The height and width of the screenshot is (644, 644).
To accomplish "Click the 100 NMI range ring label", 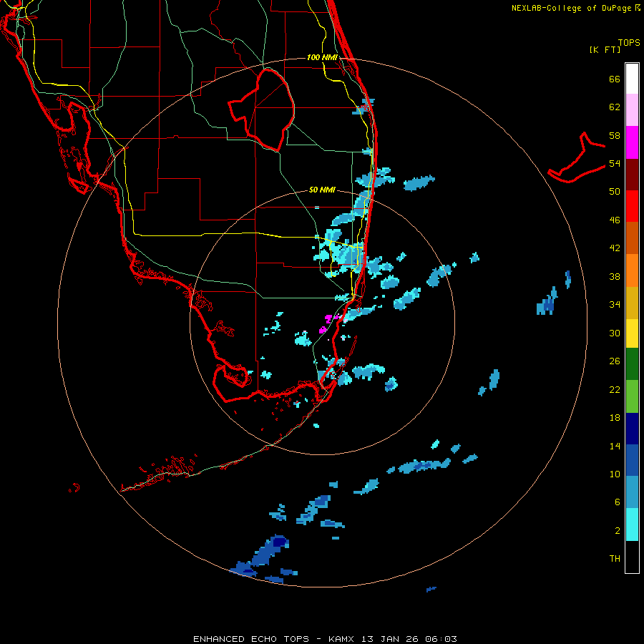I will tap(322, 57).
